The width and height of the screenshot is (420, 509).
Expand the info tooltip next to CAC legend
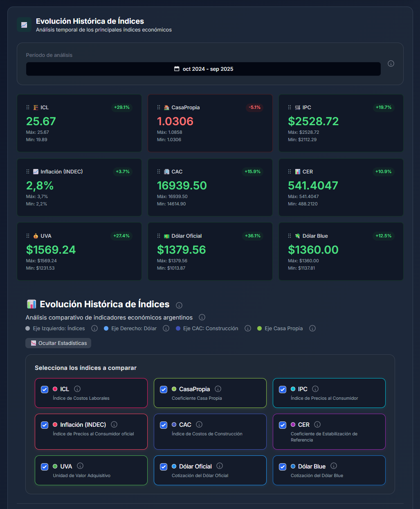[199, 424]
